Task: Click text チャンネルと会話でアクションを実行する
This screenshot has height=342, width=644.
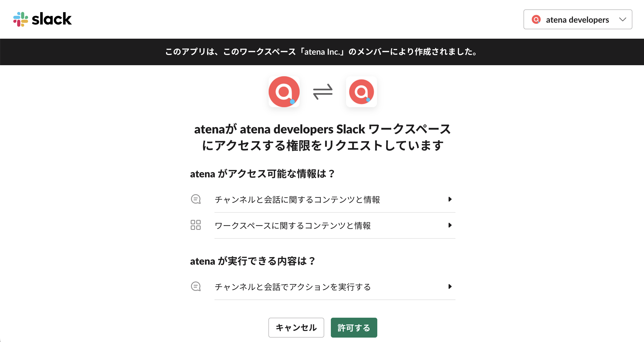Action: tap(293, 287)
